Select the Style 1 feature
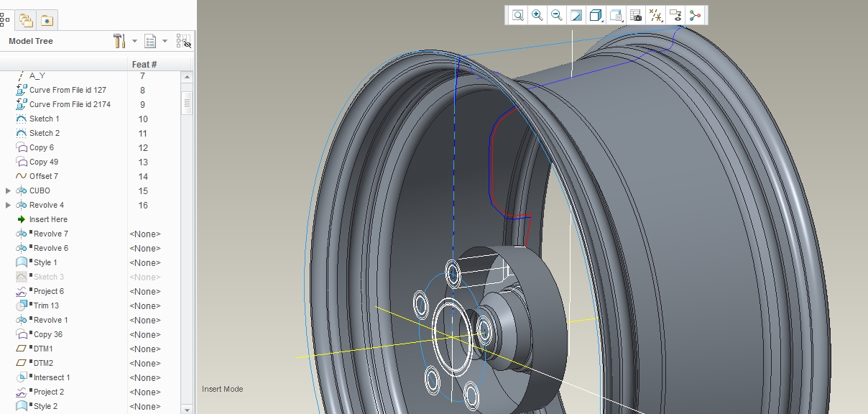Image resolution: width=868 pixels, height=414 pixels. (45, 262)
